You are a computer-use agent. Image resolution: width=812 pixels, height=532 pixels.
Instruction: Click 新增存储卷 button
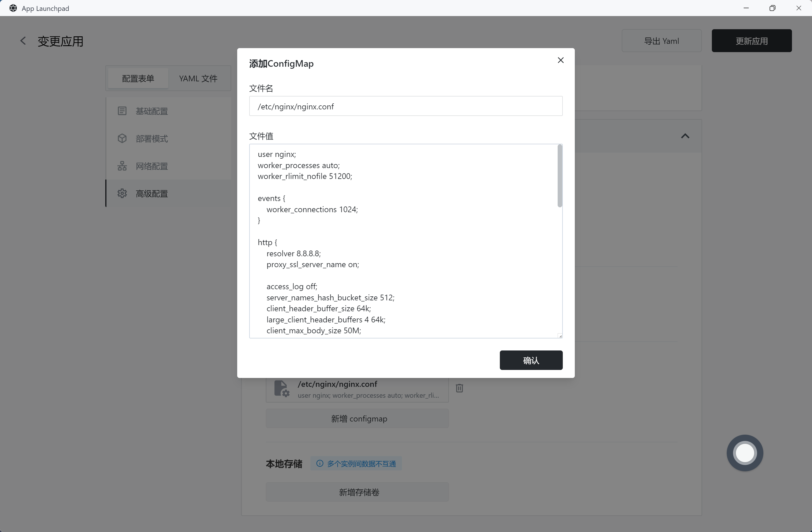[357, 492]
